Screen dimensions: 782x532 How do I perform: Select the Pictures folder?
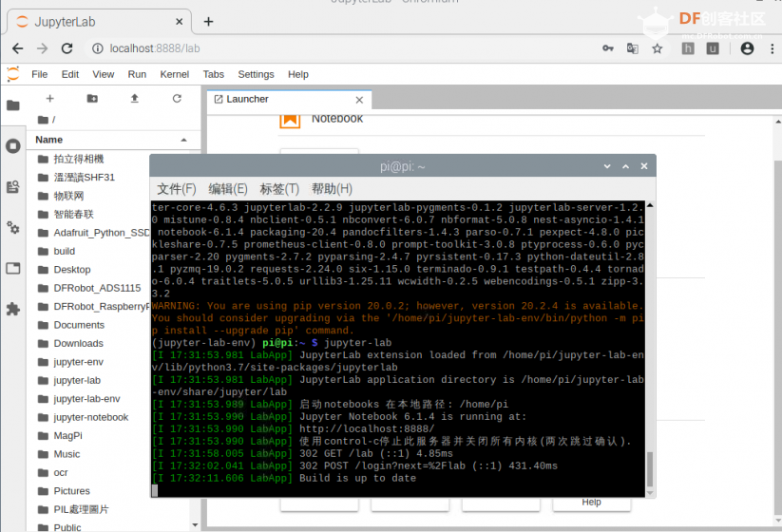71,491
